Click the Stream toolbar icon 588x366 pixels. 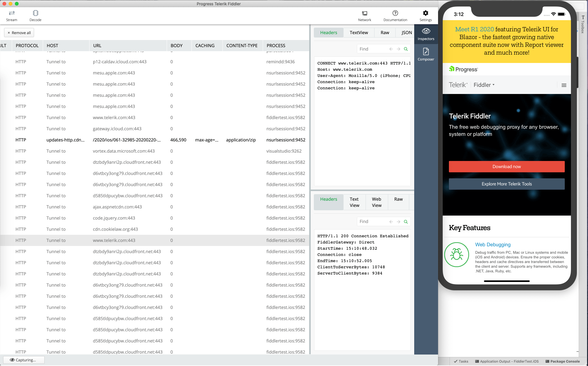pos(11,16)
